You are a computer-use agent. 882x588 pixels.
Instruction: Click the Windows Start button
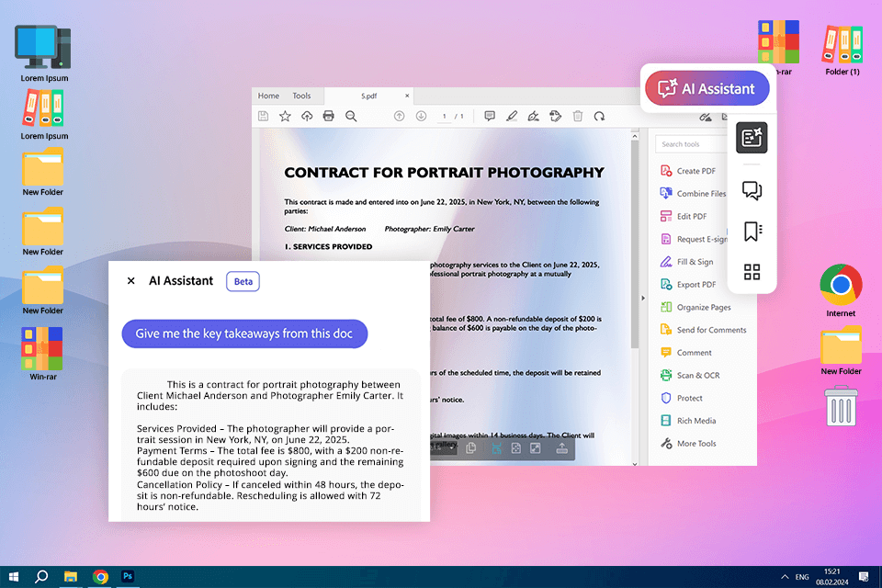(x=14, y=577)
